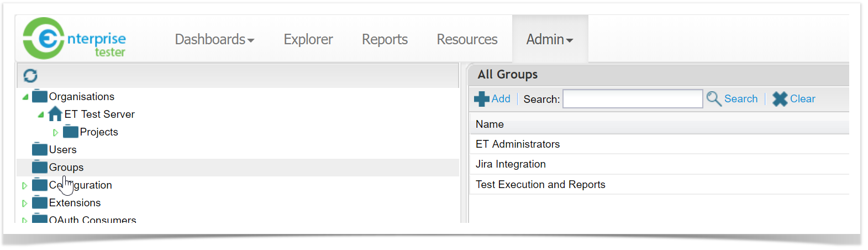Open the Reports menu item
Screen dimensions: 868x250
click(x=385, y=39)
